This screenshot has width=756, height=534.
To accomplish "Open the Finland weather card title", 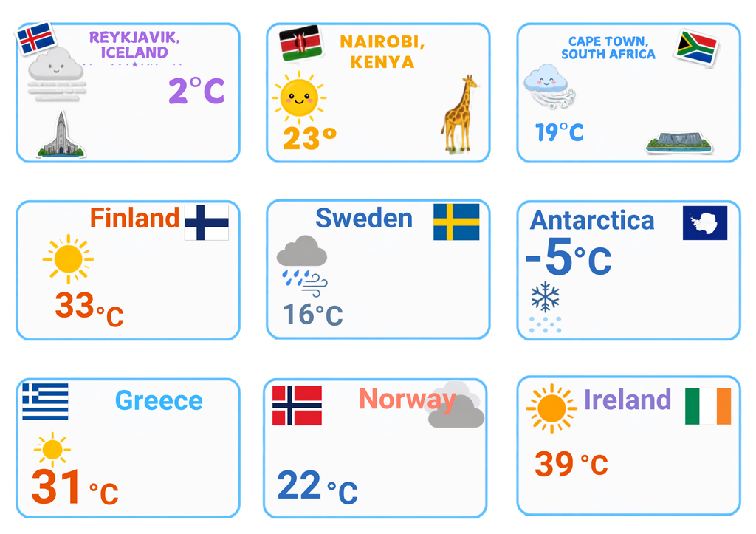I will pyautogui.click(x=134, y=218).
